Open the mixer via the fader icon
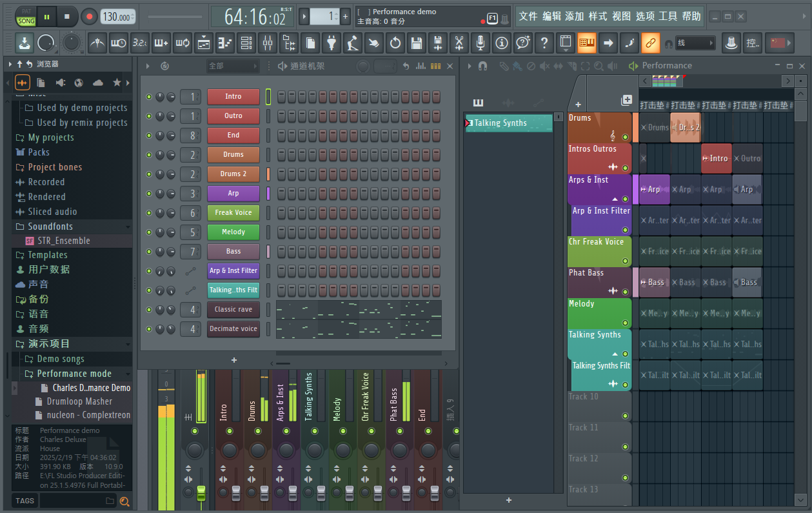The image size is (812, 513). click(267, 43)
